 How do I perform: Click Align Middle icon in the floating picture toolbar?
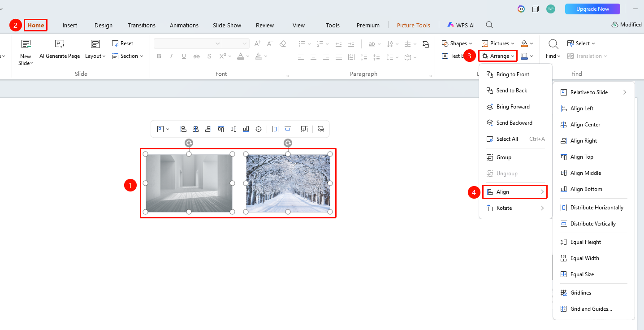pos(233,129)
